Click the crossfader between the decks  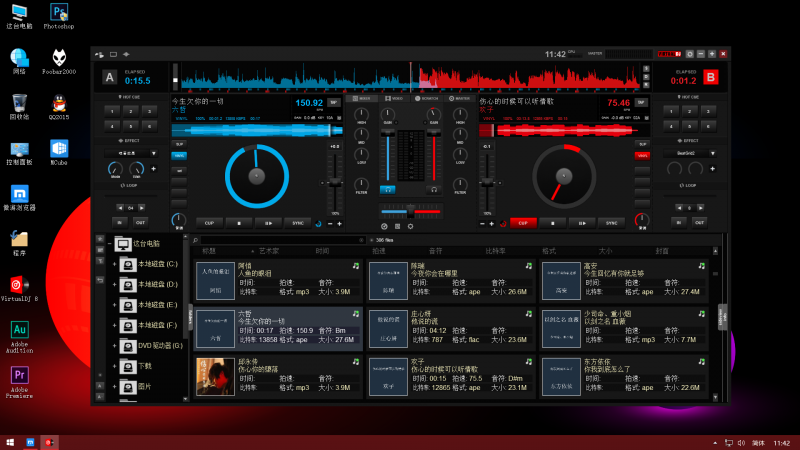(411, 210)
